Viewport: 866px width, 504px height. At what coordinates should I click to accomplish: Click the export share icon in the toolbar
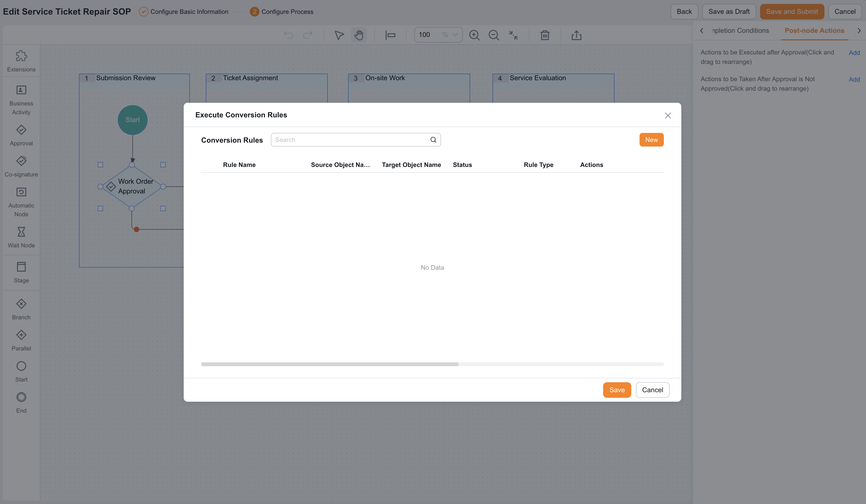click(x=577, y=35)
